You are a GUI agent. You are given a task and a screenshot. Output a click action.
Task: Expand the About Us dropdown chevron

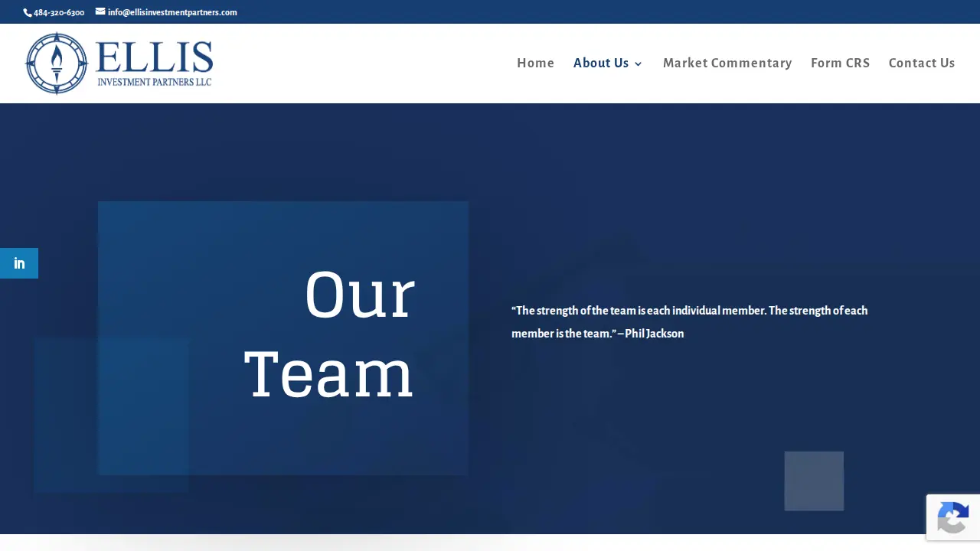(639, 64)
